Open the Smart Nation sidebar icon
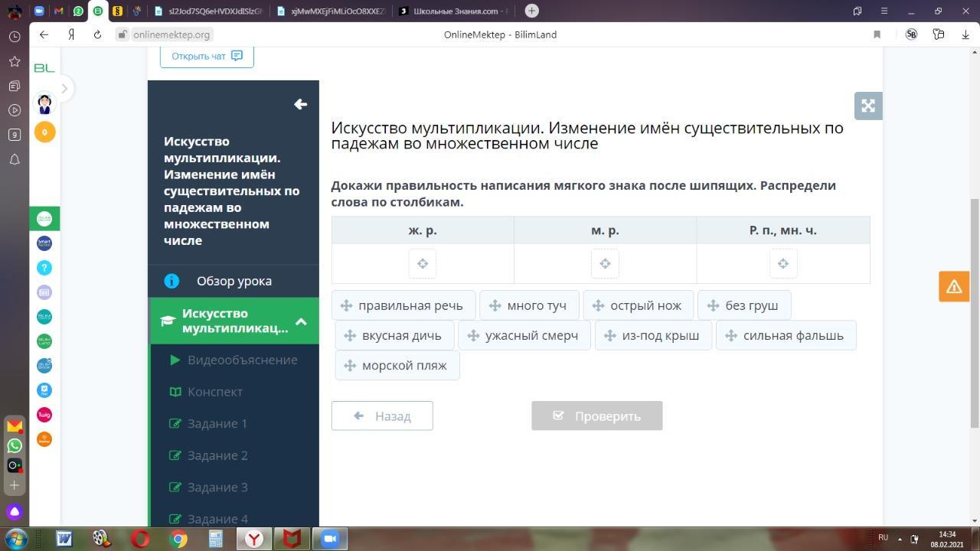The image size is (980, 551). click(44, 243)
